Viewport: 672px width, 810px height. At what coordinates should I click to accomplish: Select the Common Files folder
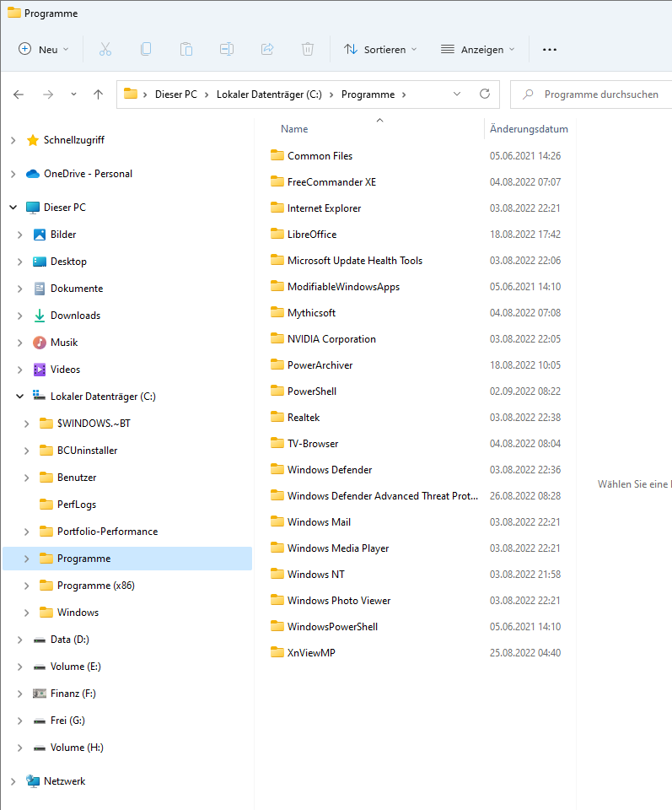tap(320, 155)
